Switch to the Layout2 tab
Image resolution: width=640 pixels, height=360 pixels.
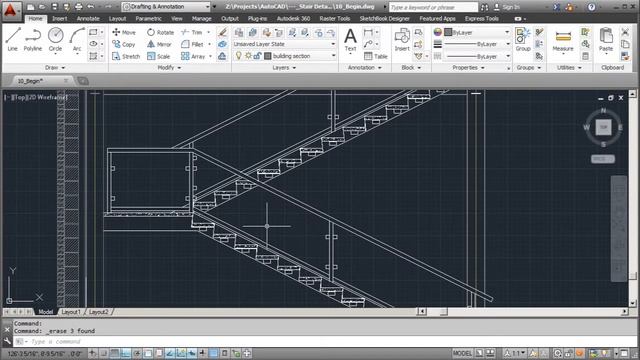(x=98, y=312)
